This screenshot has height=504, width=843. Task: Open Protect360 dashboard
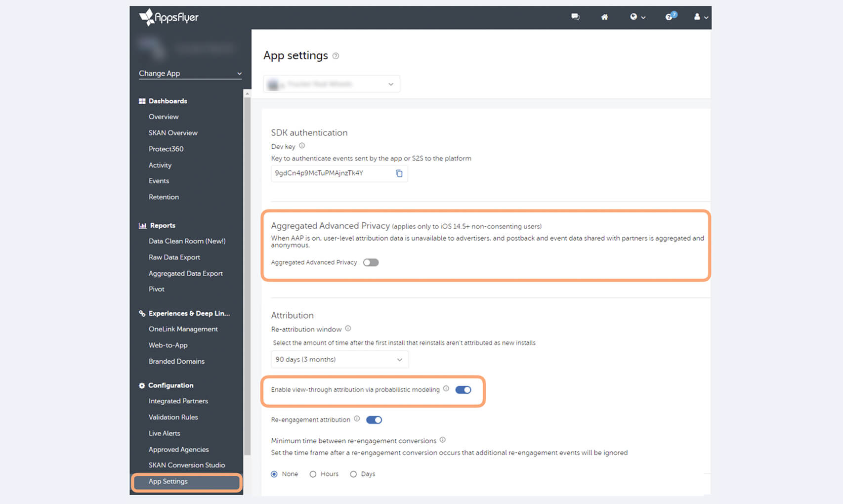click(x=166, y=149)
